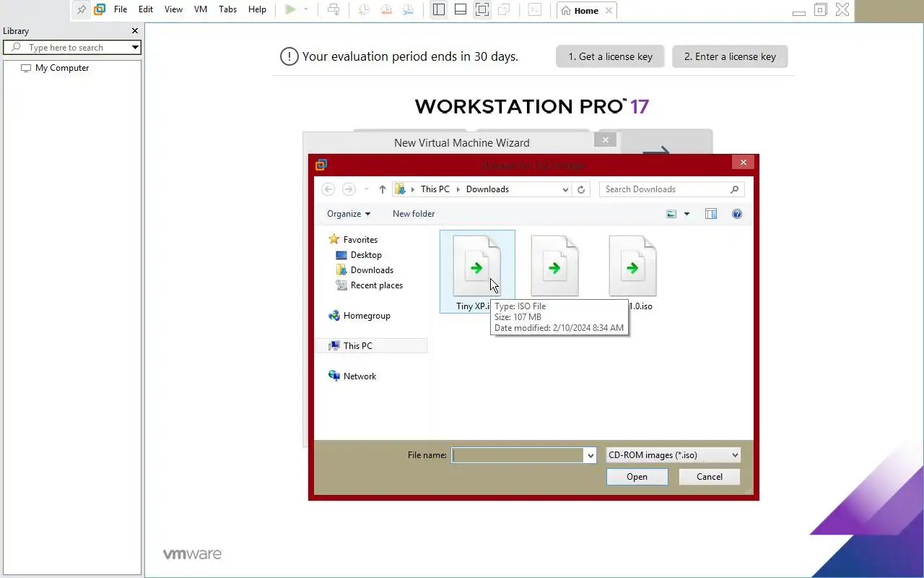Click the Cancel button
The image size is (924, 578).
point(710,477)
